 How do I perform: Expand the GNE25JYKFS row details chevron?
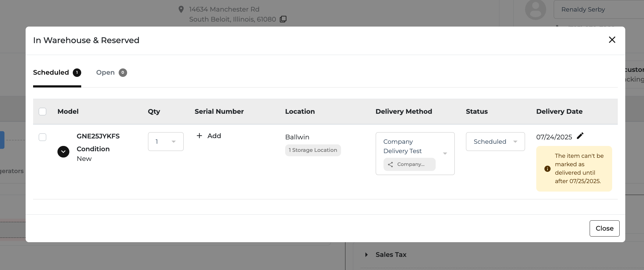click(63, 152)
